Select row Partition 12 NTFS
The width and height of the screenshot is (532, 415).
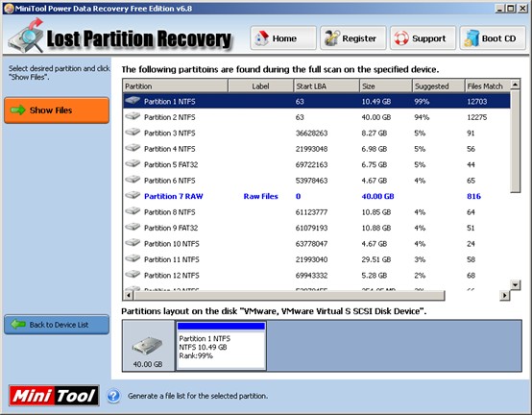(317, 275)
